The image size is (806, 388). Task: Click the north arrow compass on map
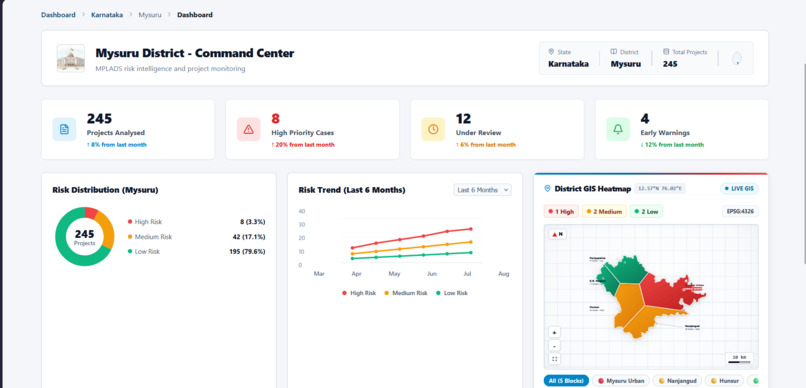557,234
